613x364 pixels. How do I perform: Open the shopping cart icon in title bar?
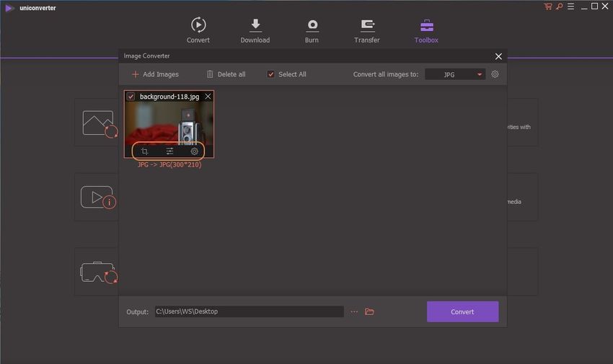coord(548,6)
